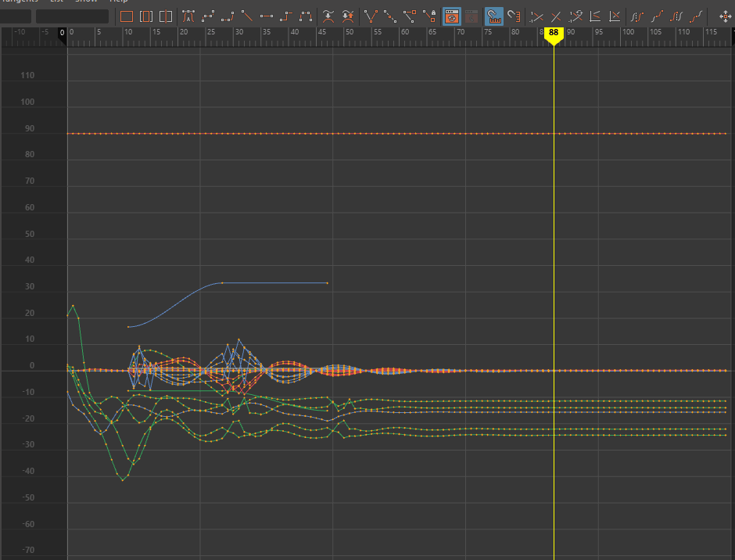Screen dimensions: 735x560
Task: Select the last key of the blue curve near value 33
Action: tap(327, 283)
